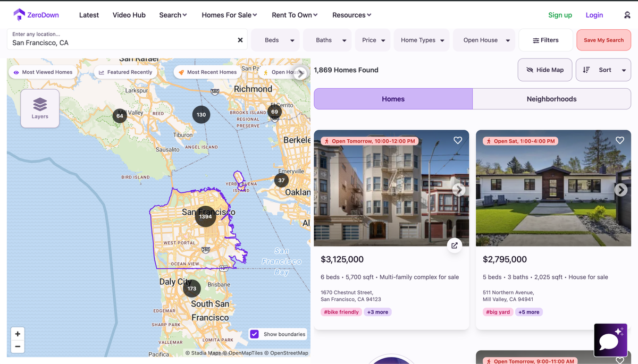Click the Sign up link

[560, 15]
